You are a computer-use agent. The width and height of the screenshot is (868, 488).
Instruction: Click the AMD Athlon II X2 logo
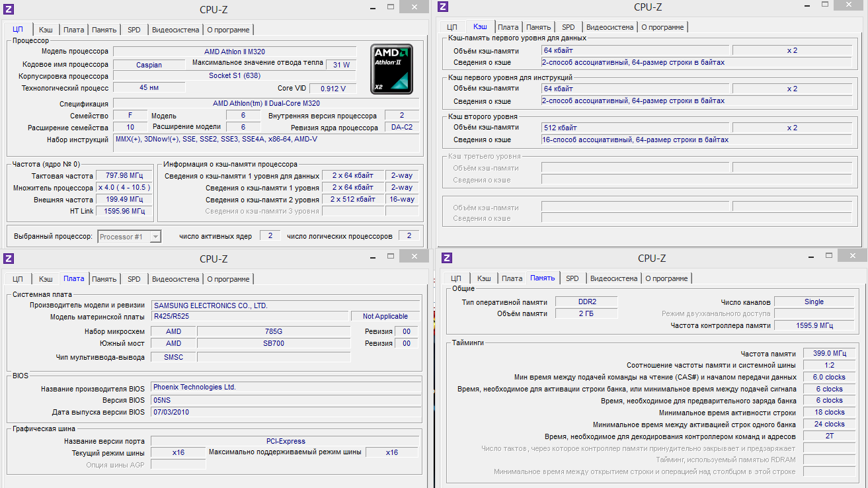pos(391,68)
